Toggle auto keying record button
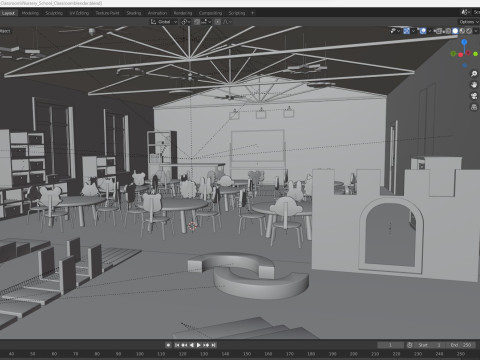Image resolution: width=480 pixels, height=360 pixels. 168,345
